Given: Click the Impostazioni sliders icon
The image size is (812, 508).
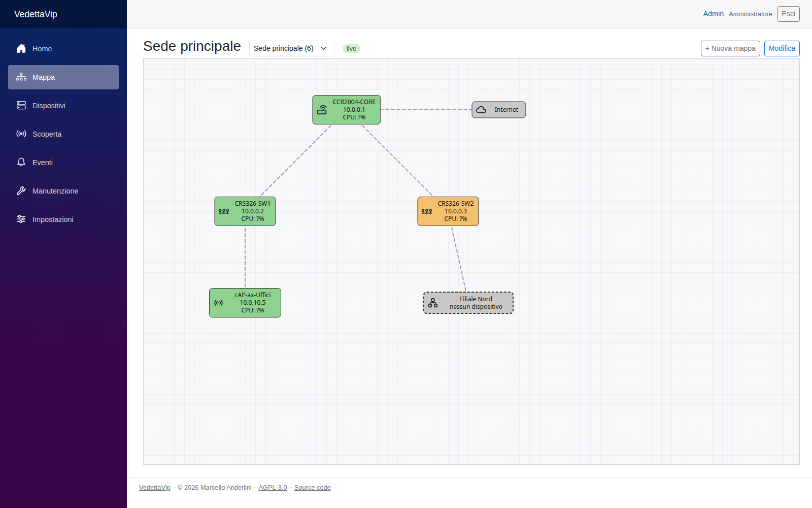Looking at the screenshot, I should click(x=21, y=219).
